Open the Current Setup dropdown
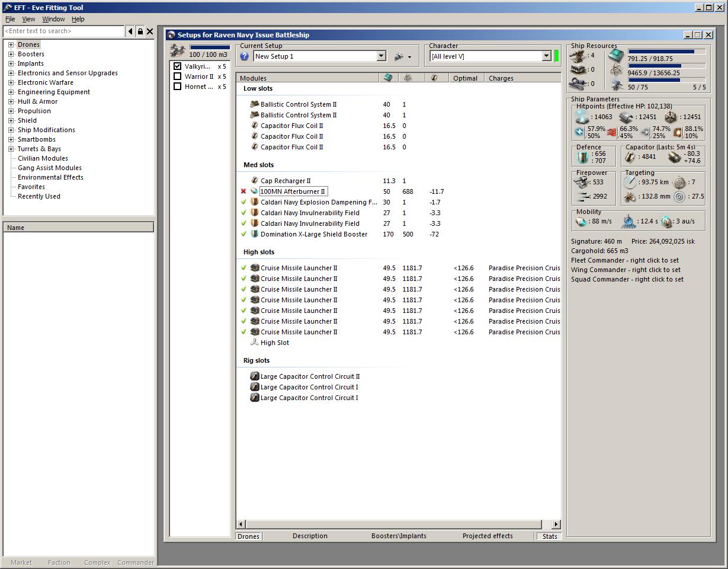 (x=381, y=56)
